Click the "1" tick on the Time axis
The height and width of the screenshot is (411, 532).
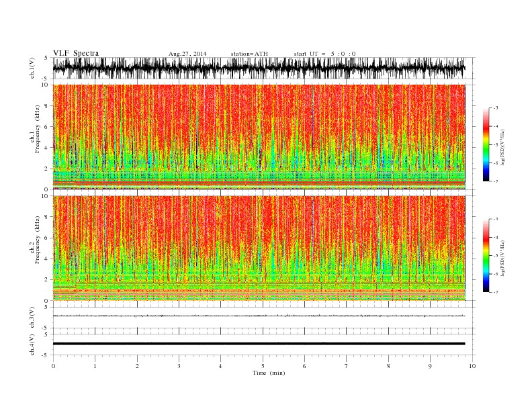pos(95,366)
